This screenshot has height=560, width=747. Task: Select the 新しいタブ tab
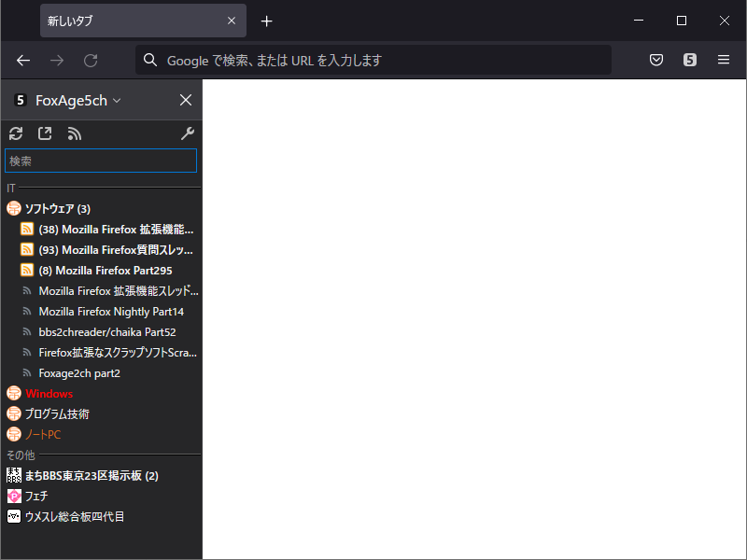tap(143, 21)
